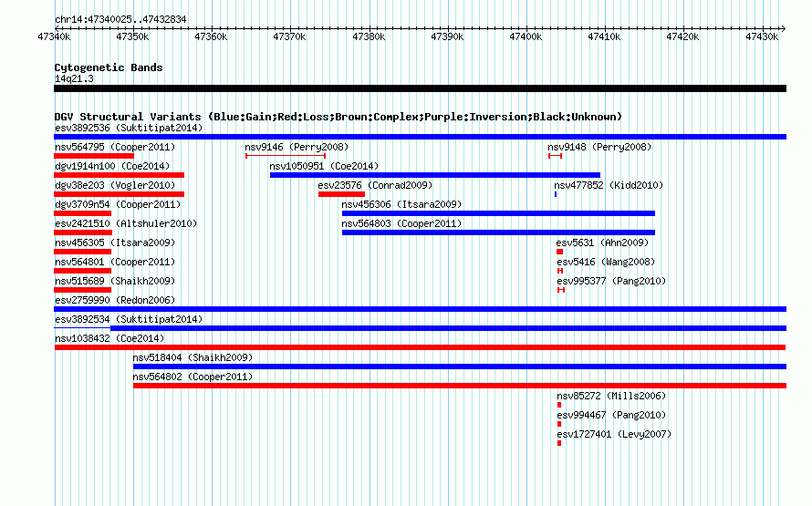Click the thin red bar under nsv9146
The width and height of the screenshot is (812, 506).
(x=286, y=156)
